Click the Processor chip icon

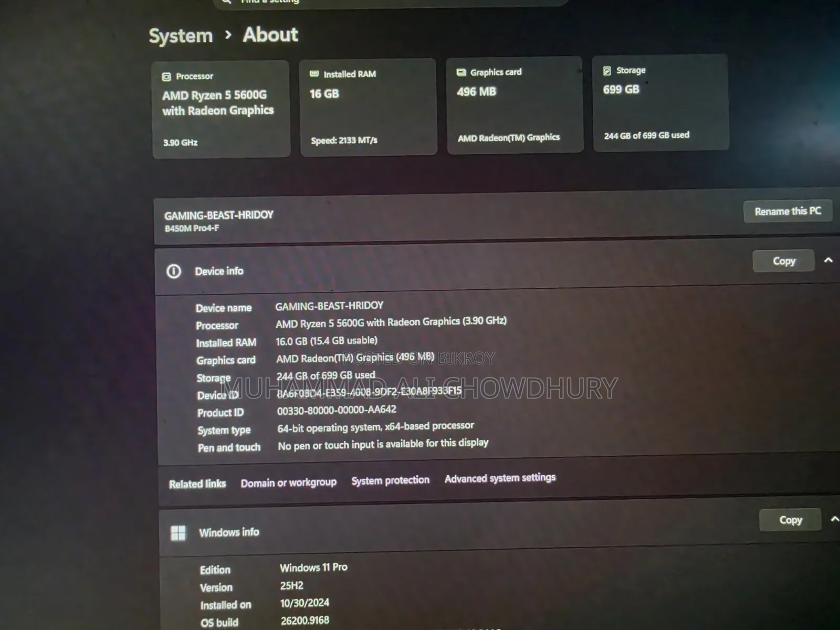[166, 77]
